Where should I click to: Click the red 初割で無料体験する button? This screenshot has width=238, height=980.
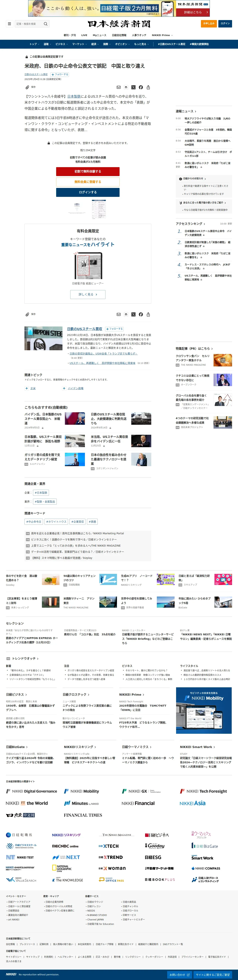[x=88, y=172]
